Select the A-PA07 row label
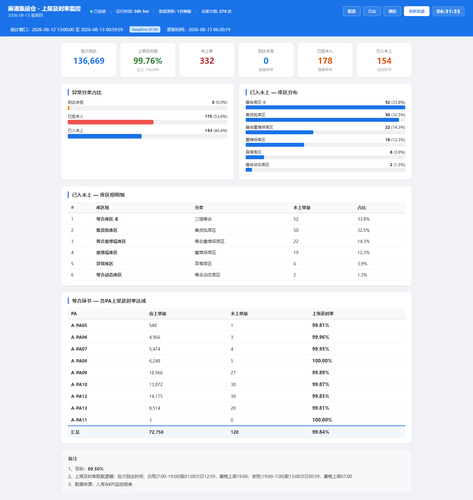Viewport: 473px width, 500px height. pos(79,349)
